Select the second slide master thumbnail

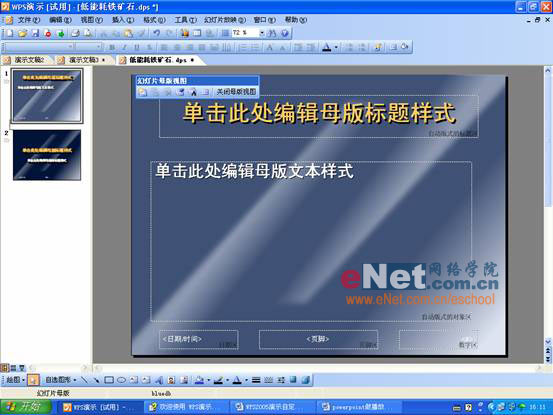pyautogui.click(x=47, y=155)
